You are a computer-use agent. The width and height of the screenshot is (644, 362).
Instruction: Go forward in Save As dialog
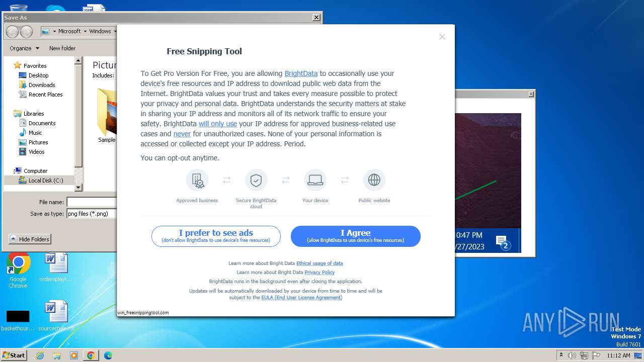(x=26, y=31)
